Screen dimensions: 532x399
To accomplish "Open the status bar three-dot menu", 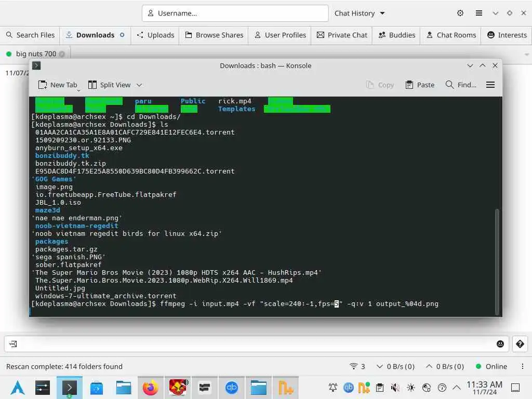I will point(523,366).
